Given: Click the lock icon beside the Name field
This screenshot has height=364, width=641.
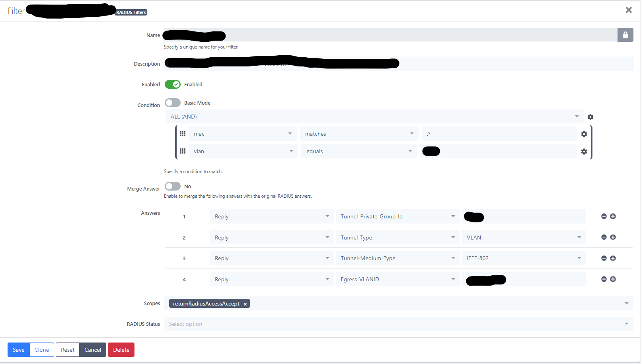Looking at the screenshot, I should click(625, 35).
